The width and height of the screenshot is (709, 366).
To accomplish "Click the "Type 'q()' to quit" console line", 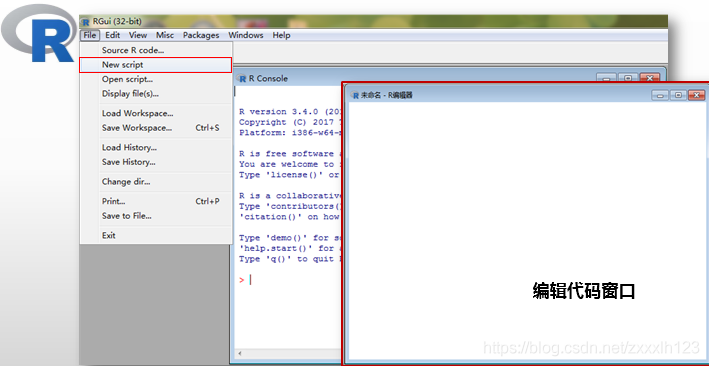I will click(x=289, y=259).
